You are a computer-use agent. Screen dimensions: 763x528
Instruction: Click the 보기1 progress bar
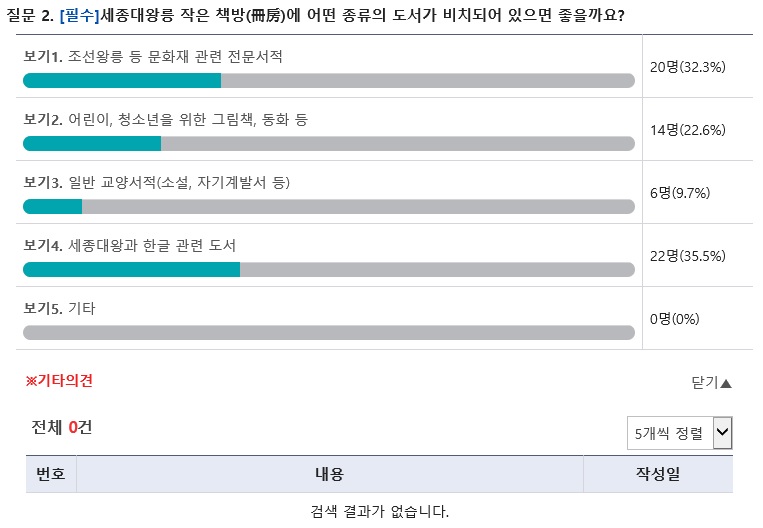pos(328,80)
